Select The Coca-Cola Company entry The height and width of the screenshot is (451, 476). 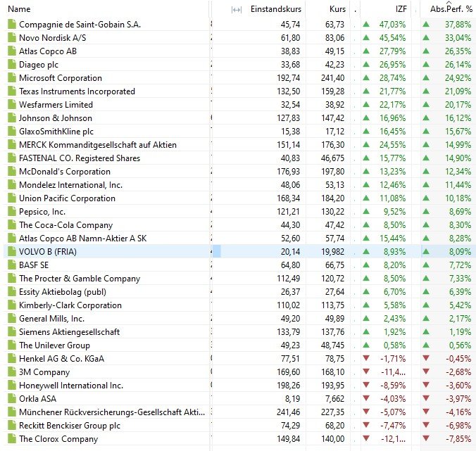(x=66, y=224)
